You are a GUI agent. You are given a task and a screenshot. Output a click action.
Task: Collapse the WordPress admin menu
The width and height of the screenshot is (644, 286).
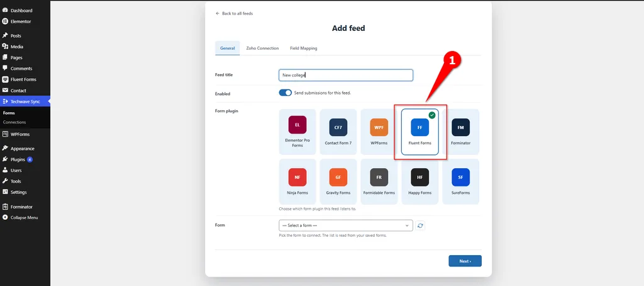pyautogui.click(x=25, y=218)
